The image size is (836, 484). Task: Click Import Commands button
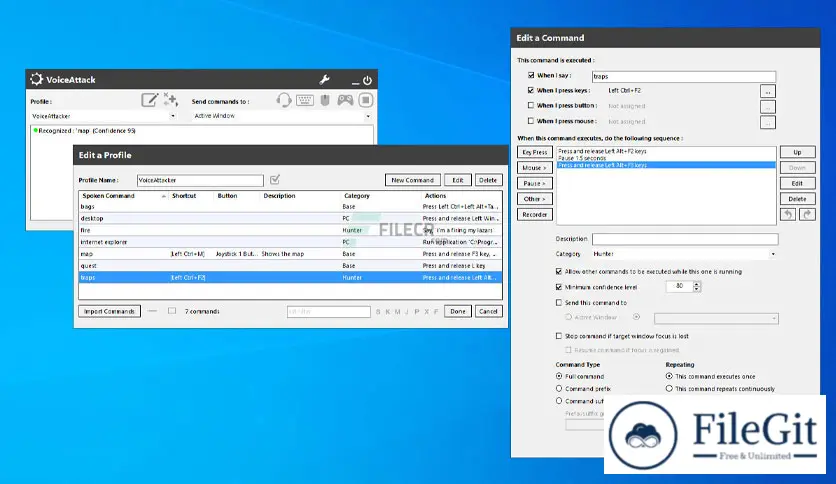[109, 311]
